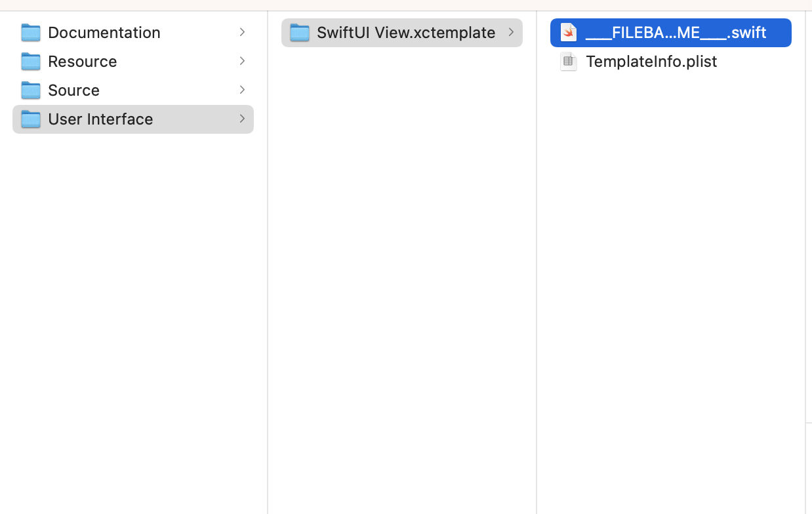
Task: Click the SwiftUI View.xctemplate folder icon
Action: pos(300,33)
